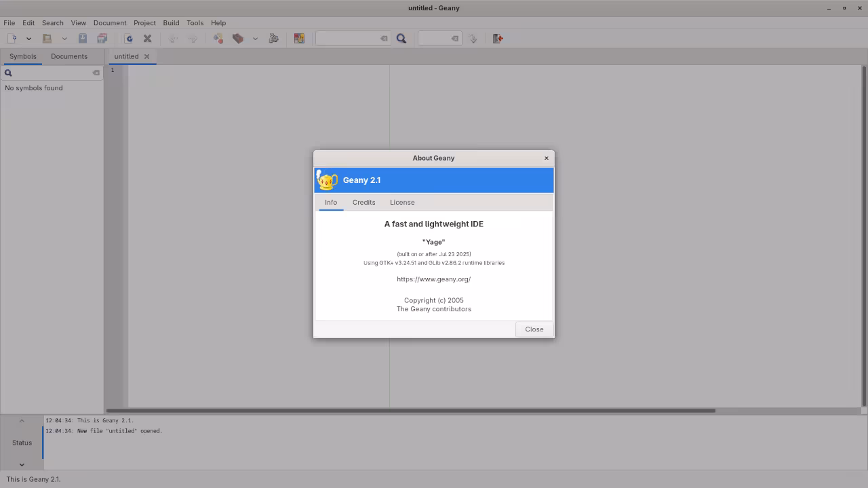868x488 pixels.
Task: Close the About Geany dialog
Action: click(534, 329)
